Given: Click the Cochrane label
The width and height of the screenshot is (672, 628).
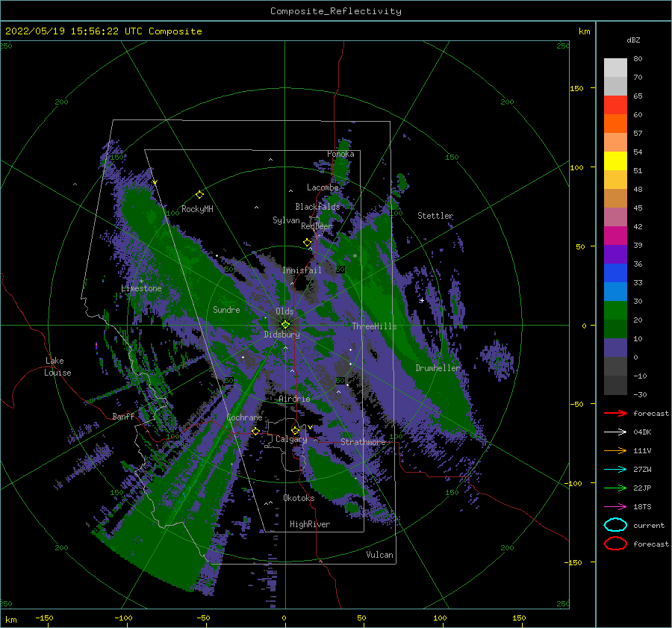Looking at the screenshot, I should point(244,417).
